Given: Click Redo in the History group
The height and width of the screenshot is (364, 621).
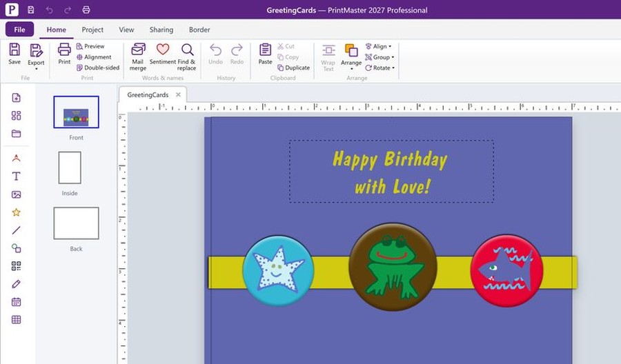Looking at the screenshot, I should click(x=237, y=54).
